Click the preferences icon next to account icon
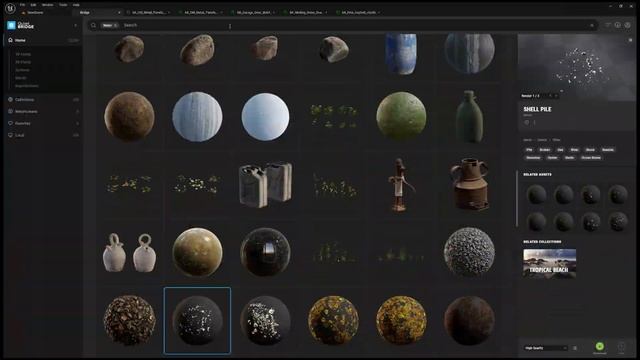The height and width of the screenshot is (360, 640). [x=618, y=25]
